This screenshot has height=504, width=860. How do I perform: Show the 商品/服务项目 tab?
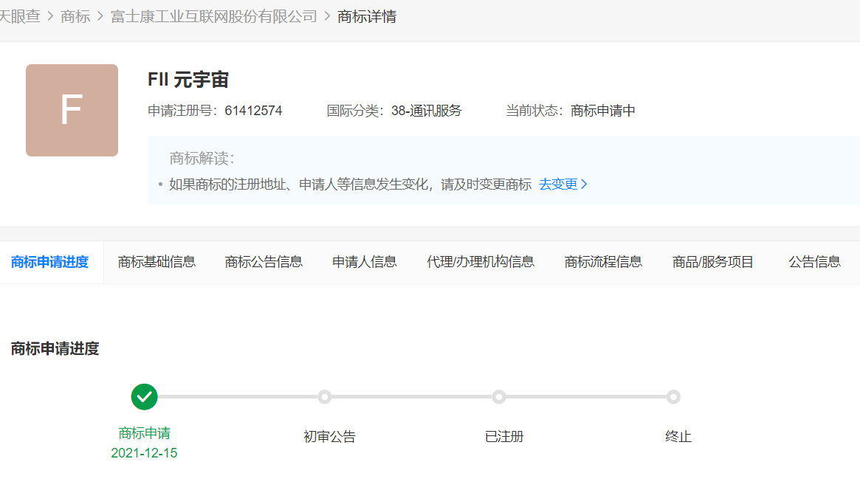click(713, 262)
